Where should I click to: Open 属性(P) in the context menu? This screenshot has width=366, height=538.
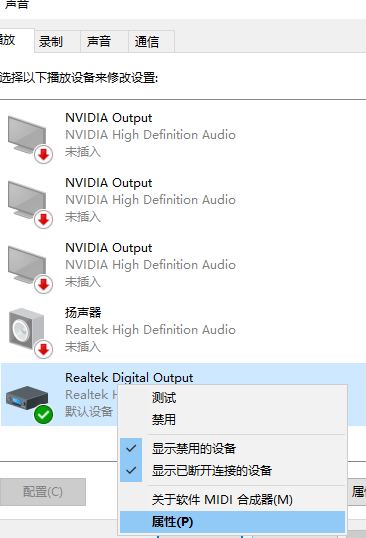(232, 522)
